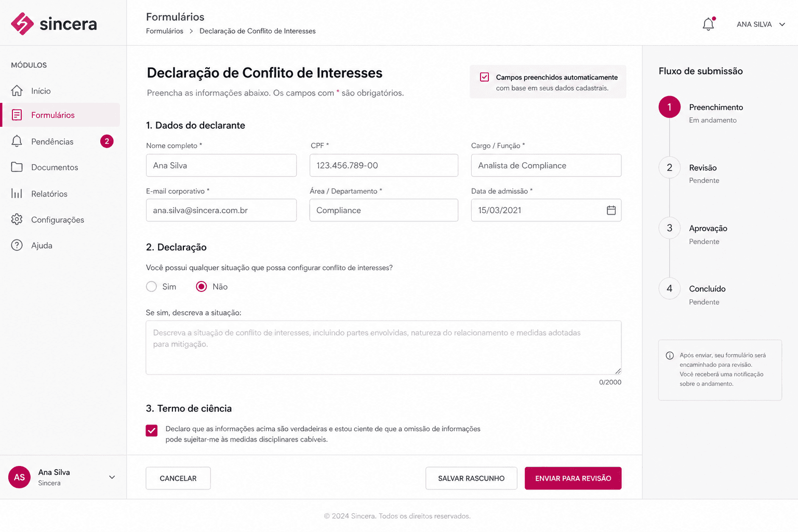The width and height of the screenshot is (798, 532).
Task: Click the SALVAR RASCUNHO button
Action: (471, 478)
